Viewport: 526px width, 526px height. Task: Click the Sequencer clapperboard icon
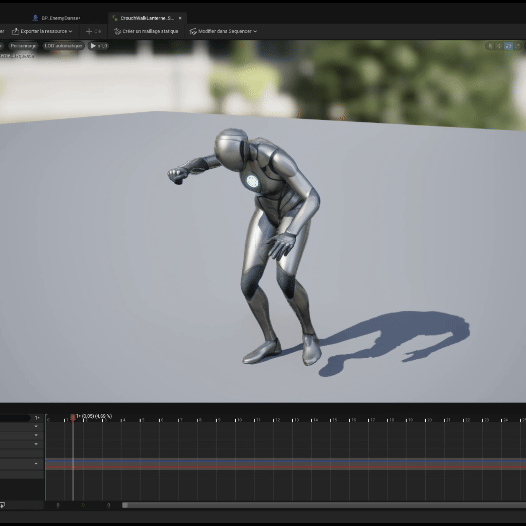(x=193, y=31)
